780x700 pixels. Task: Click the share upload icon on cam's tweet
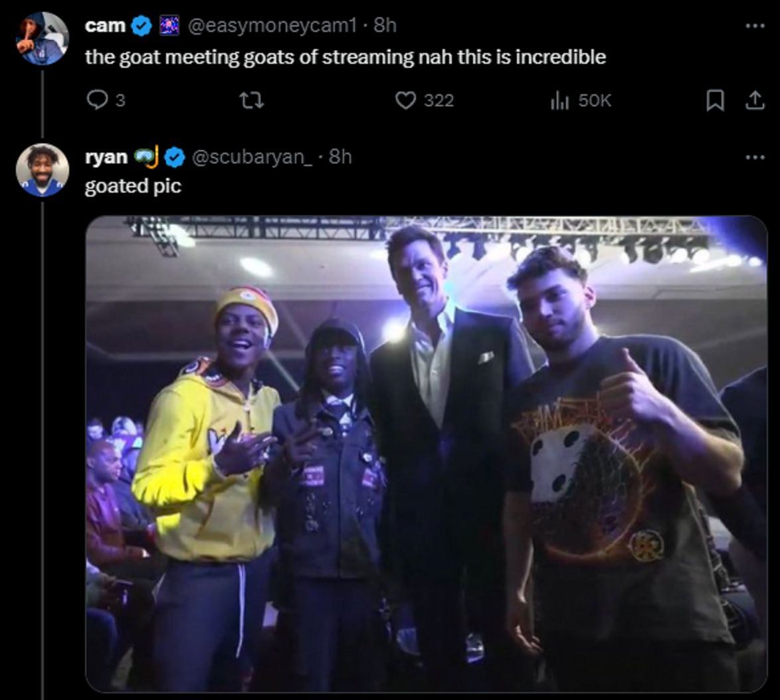pos(756,100)
